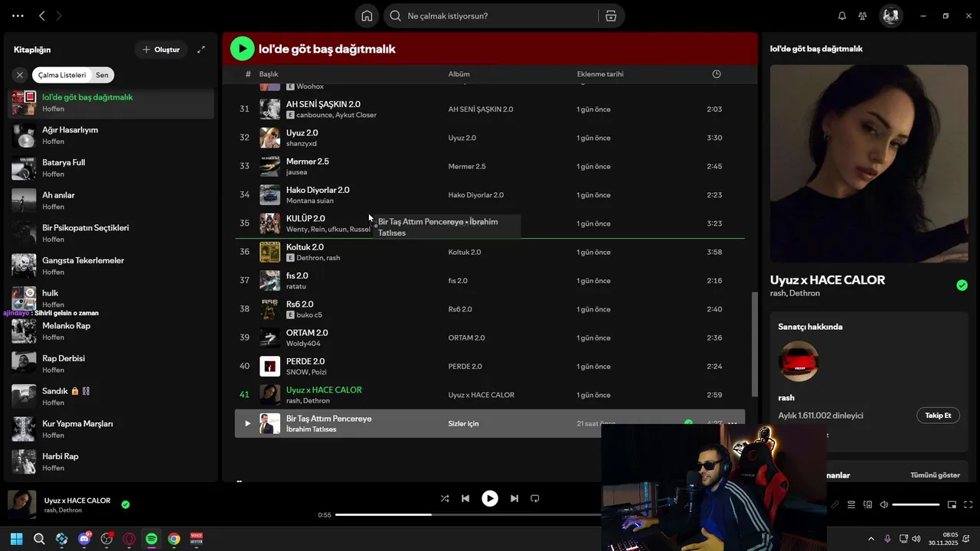Open the Batarya Full playlist
The height and width of the screenshot is (551, 980).
(111, 168)
